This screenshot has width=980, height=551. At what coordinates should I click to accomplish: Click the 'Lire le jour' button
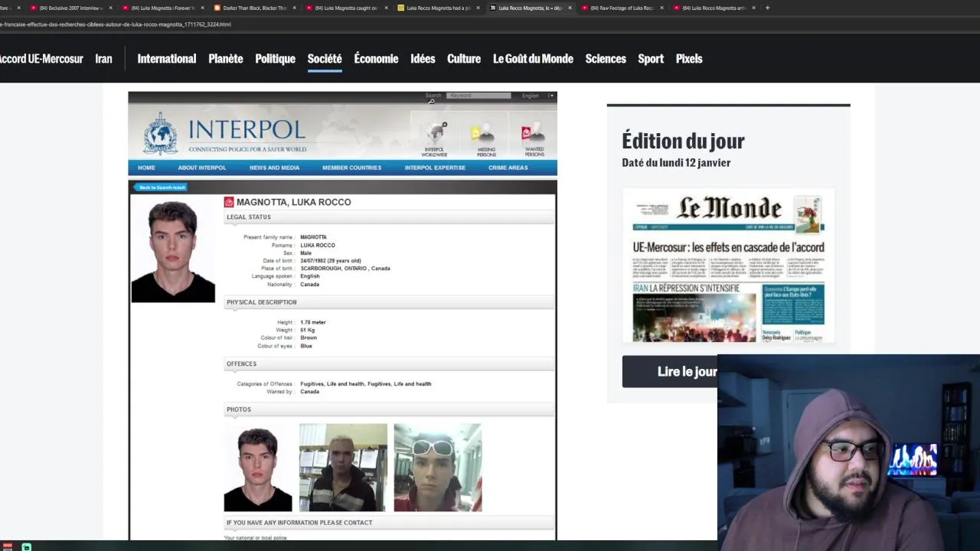pyautogui.click(x=670, y=371)
